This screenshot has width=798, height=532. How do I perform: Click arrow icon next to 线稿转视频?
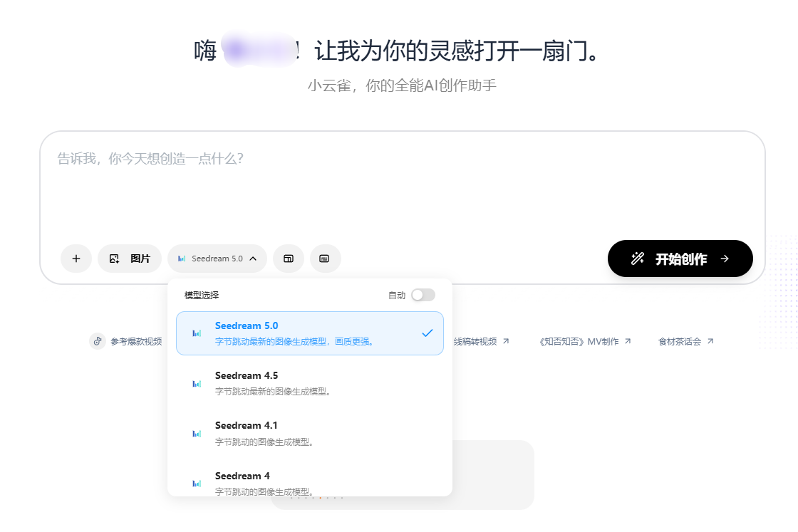pos(506,341)
